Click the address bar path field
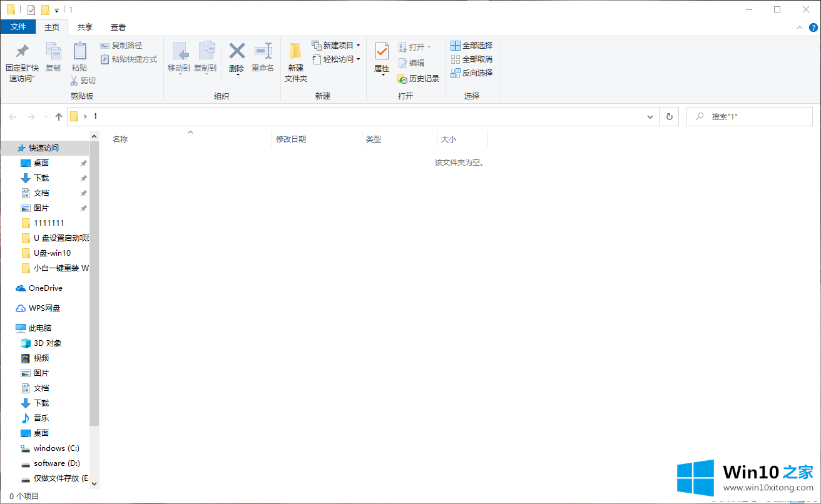 coord(363,116)
